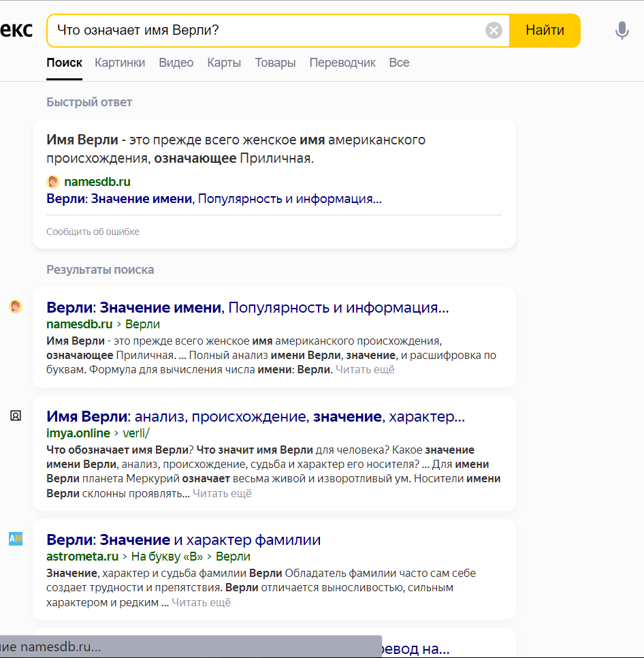Image resolution: width=644 pixels, height=658 pixels.
Task: Open the Видео tab
Action: 176,63
